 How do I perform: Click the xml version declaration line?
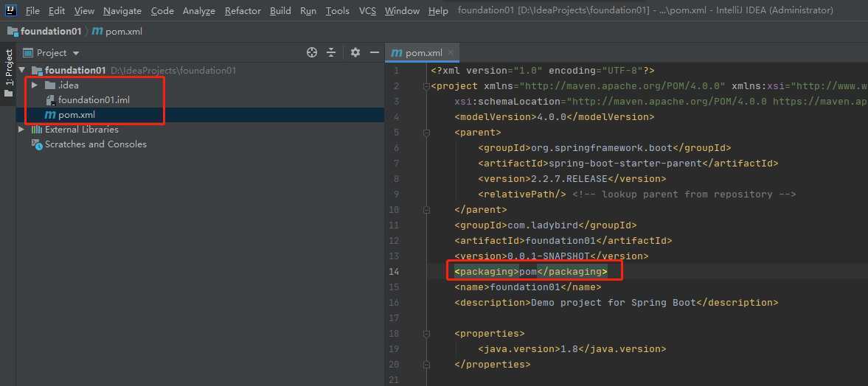543,71
